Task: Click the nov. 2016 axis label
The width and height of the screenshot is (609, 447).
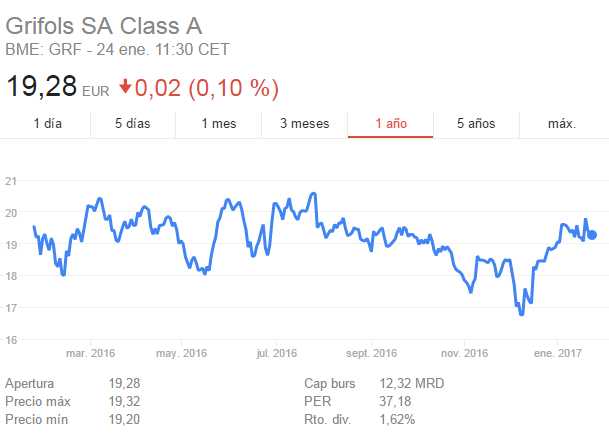Action: [464, 352]
